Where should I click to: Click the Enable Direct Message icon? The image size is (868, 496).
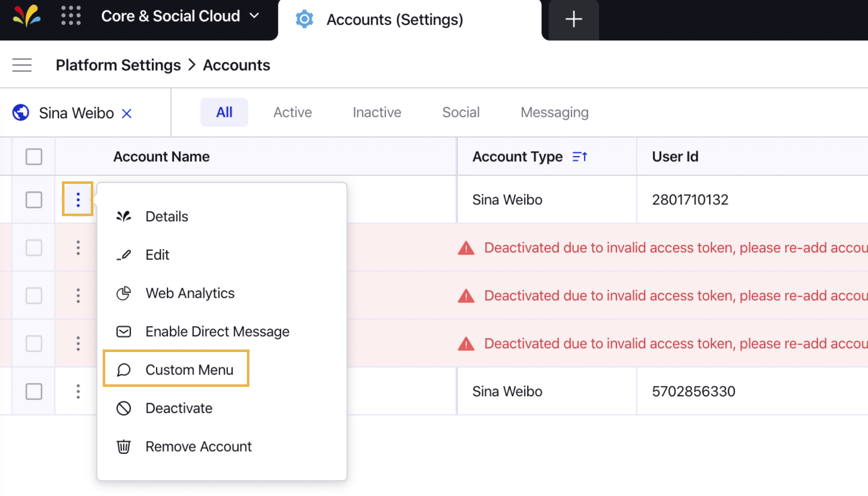tap(123, 331)
